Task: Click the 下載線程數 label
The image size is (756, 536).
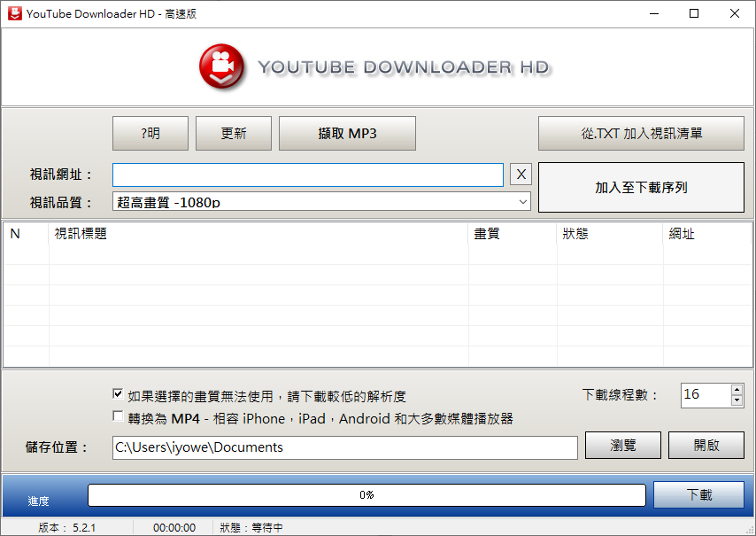Action: 620,395
